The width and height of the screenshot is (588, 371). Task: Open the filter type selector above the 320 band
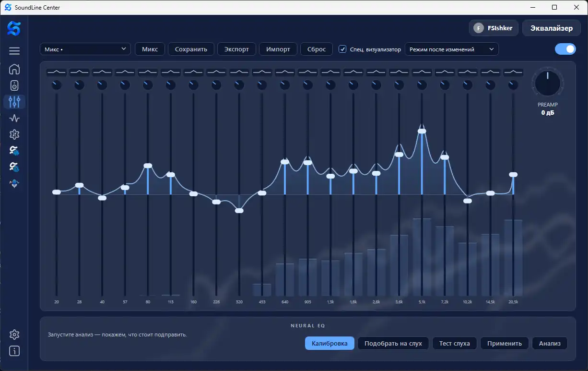(239, 72)
